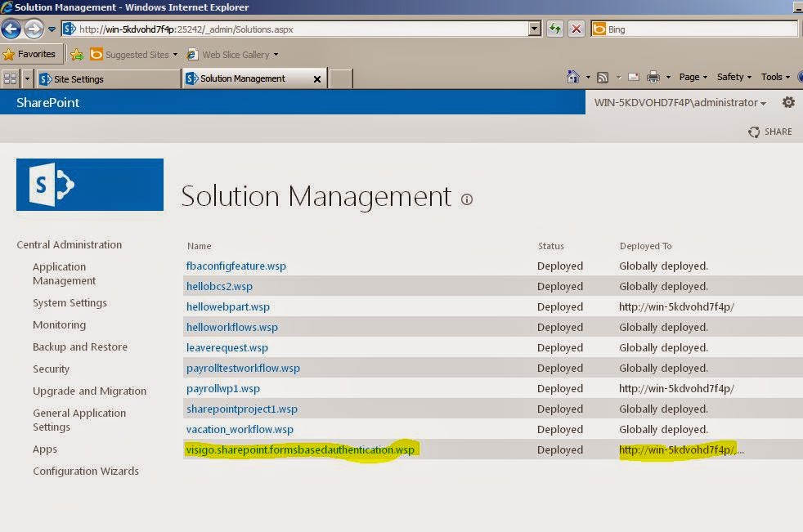803x532 pixels.
Task: Open the Safety dropdown menu
Action: tap(732, 76)
